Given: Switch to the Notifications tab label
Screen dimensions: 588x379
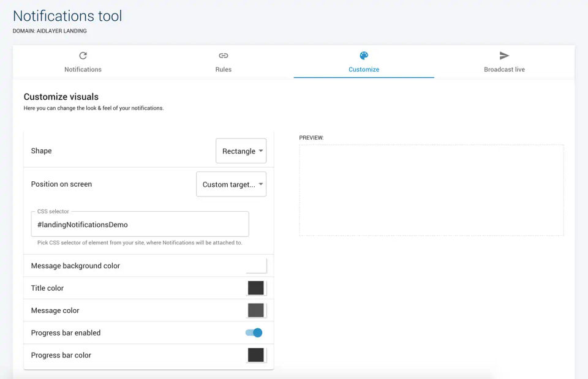Looking at the screenshot, I should (83, 69).
